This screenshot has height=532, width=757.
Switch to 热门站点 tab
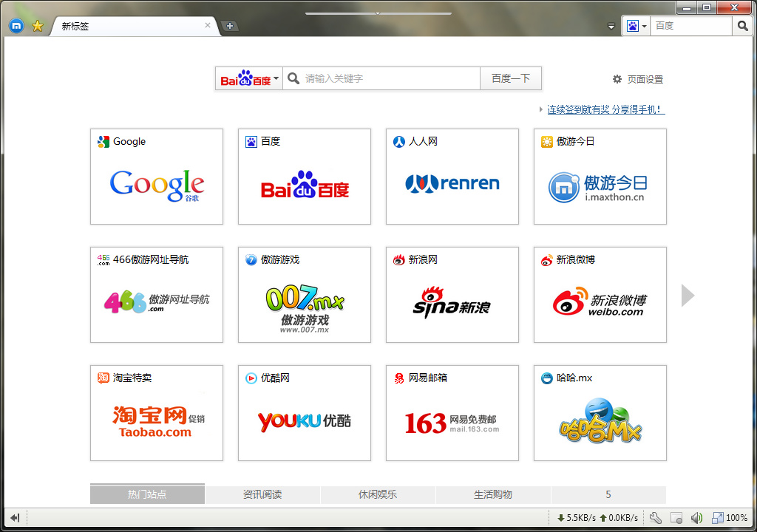147,494
